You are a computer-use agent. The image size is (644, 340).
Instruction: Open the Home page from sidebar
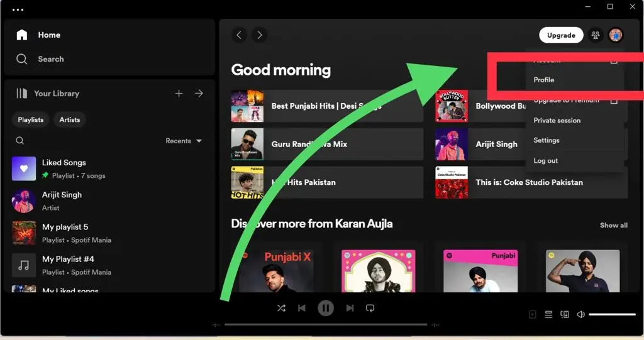pyautogui.click(x=38, y=35)
